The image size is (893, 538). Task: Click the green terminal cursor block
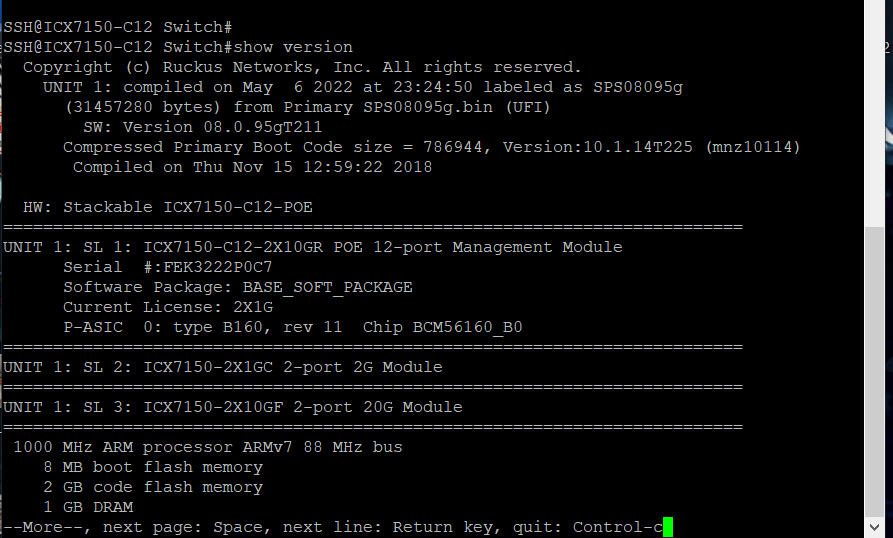click(x=668, y=527)
